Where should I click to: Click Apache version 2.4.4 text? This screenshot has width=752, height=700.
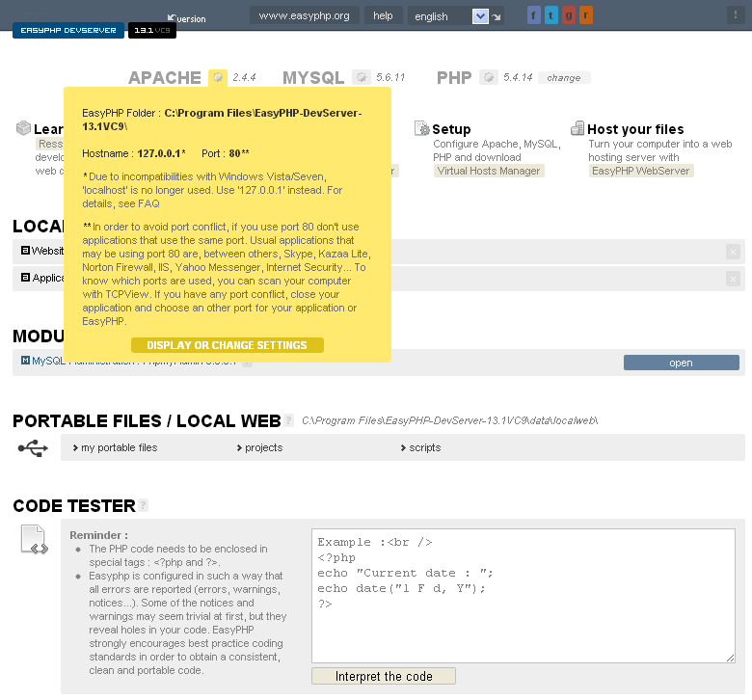(244, 77)
